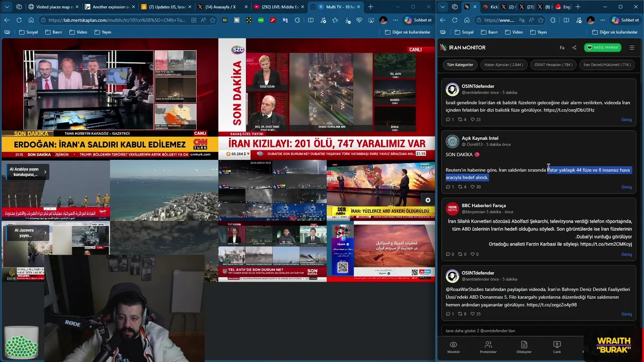Screen dimensions: 644x362
Task: Expand 2 more posts from @sentdefender
Action: tap(480, 331)
